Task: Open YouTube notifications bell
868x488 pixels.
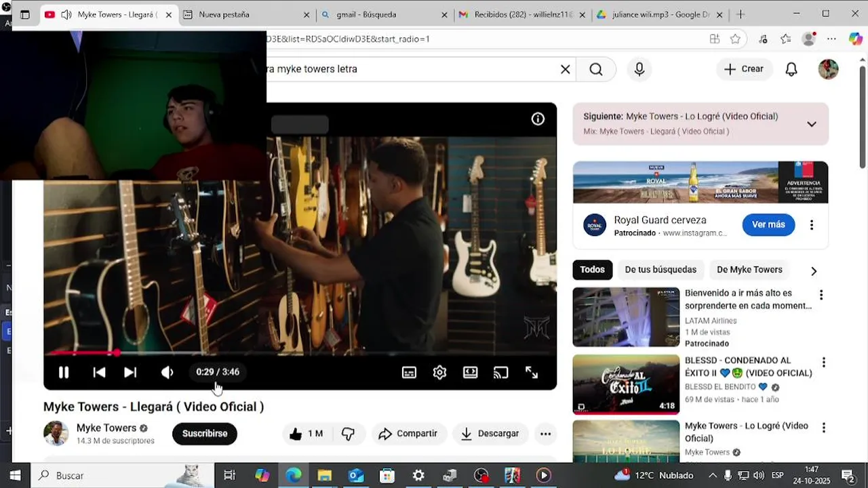Action: click(x=791, y=69)
